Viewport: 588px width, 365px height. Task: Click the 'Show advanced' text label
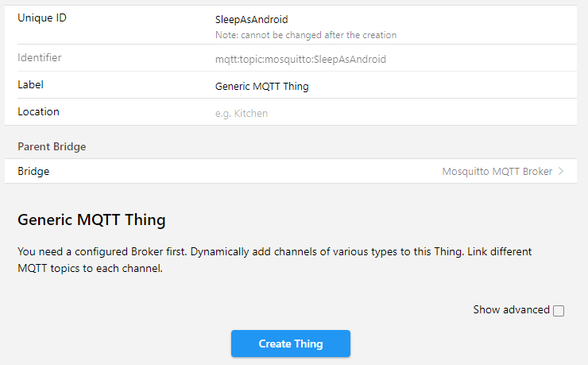(x=511, y=310)
